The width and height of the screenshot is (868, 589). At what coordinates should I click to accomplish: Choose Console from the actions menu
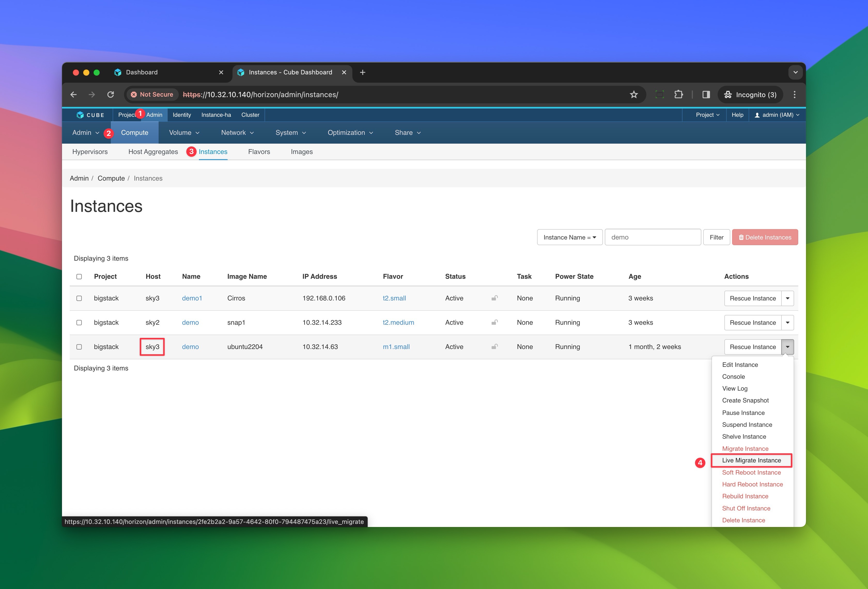pyautogui.click(x=734, y=376)
